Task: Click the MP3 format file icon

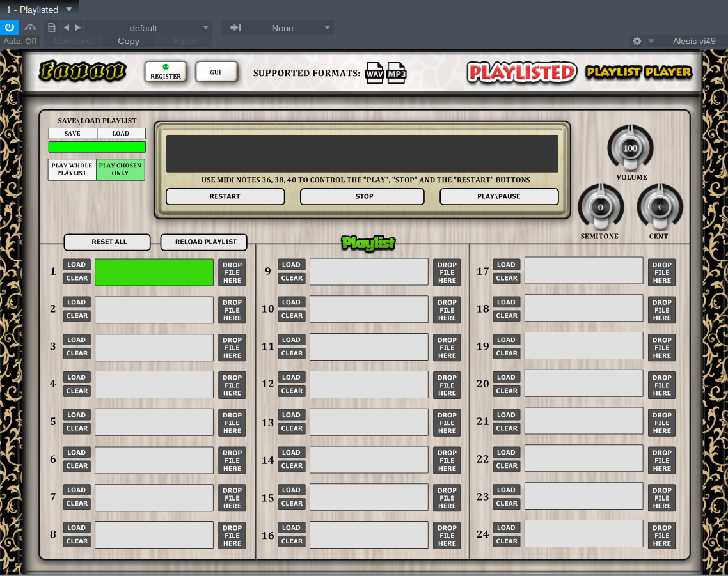Action: click(x=397, y=74)
